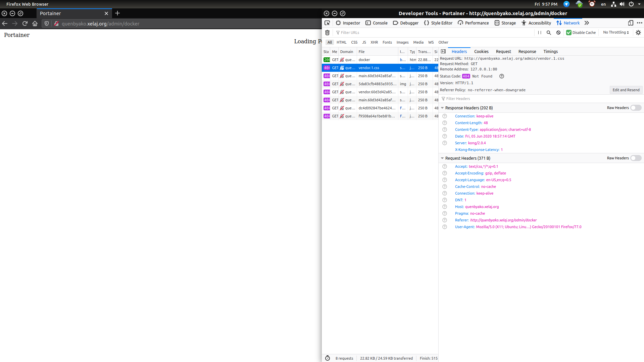Collapse the Request Headers section

coord(442,158)
